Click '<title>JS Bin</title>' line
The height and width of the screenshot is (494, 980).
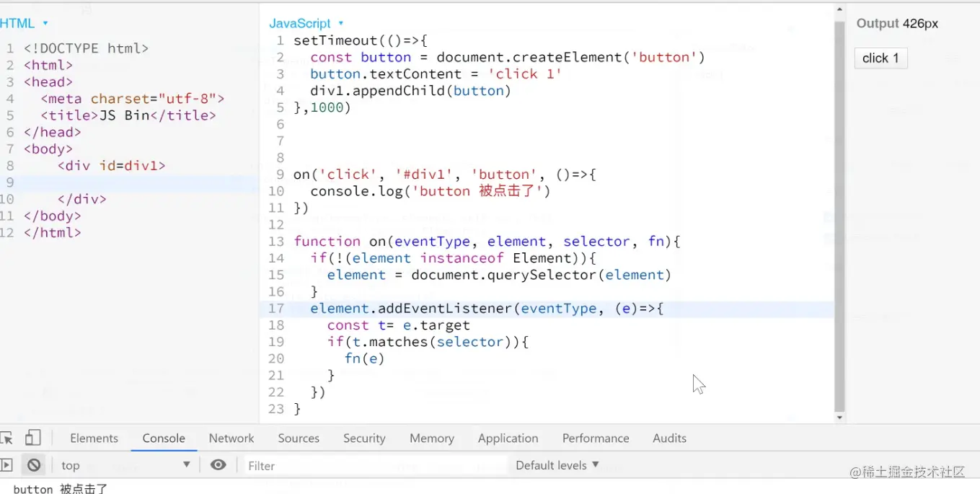point(128,115)
